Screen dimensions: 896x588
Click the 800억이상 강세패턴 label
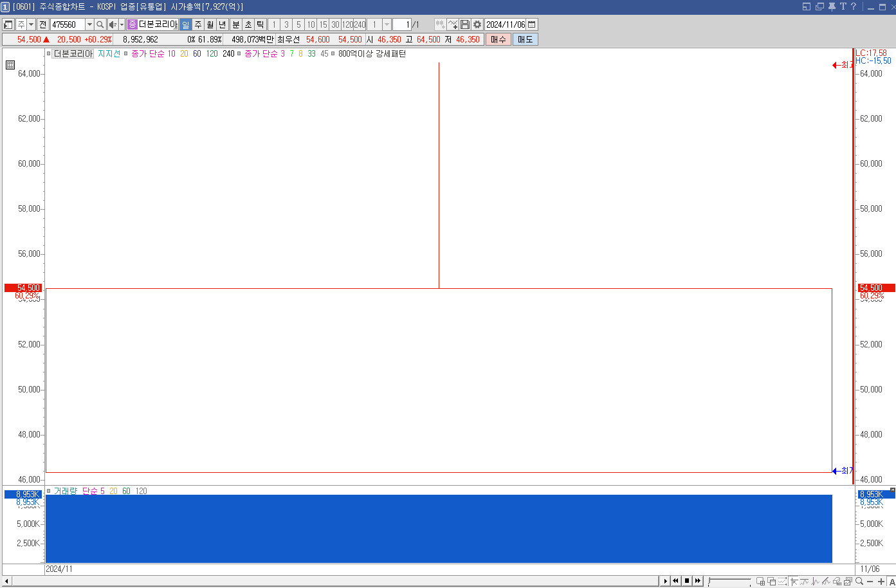click(x=372, y=54)
